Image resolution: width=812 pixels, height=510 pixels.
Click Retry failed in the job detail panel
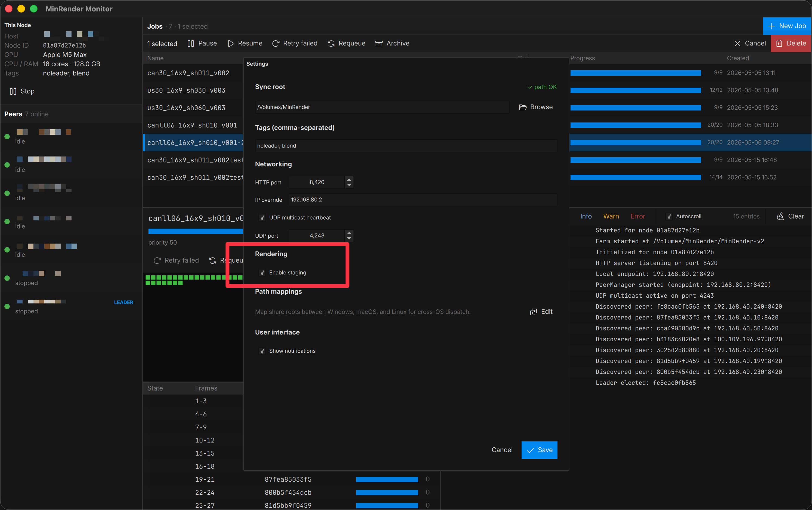tap(176, 260)
